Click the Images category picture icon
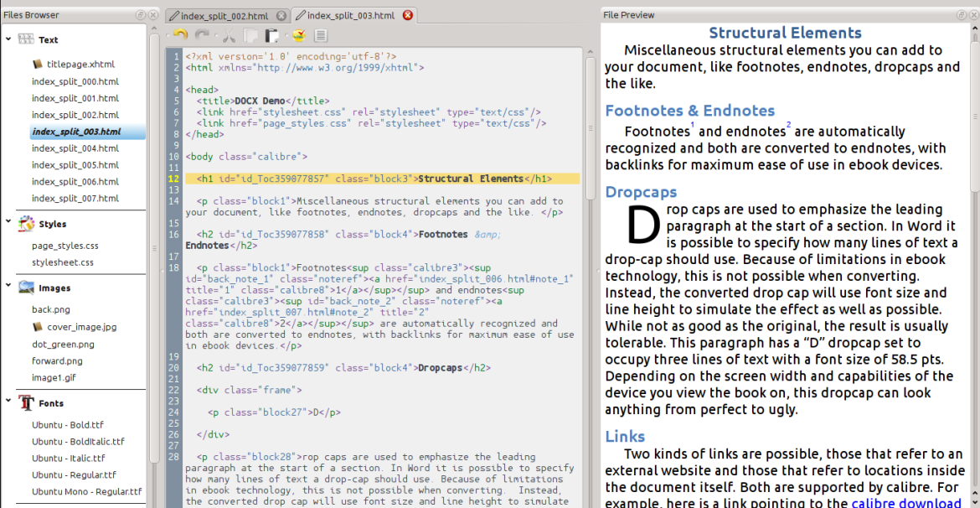 (x=26, y=288)
